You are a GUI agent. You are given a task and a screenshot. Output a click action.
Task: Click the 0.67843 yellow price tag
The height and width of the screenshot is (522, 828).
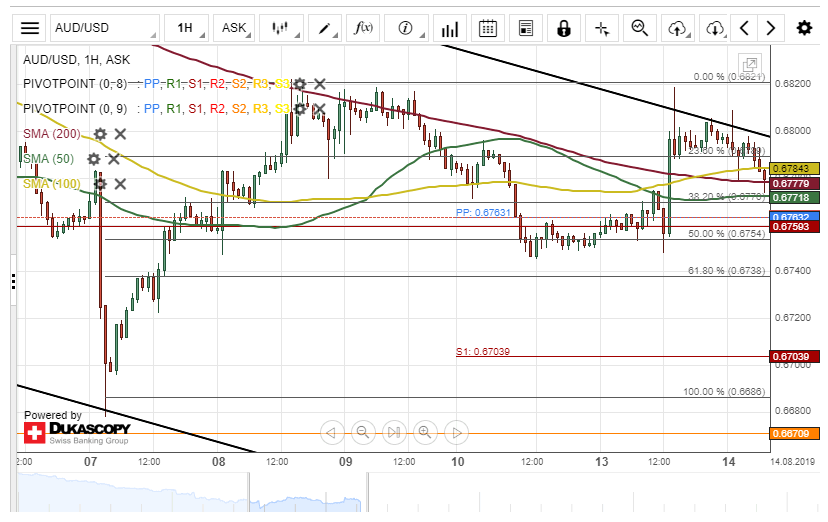coord(795,169)
